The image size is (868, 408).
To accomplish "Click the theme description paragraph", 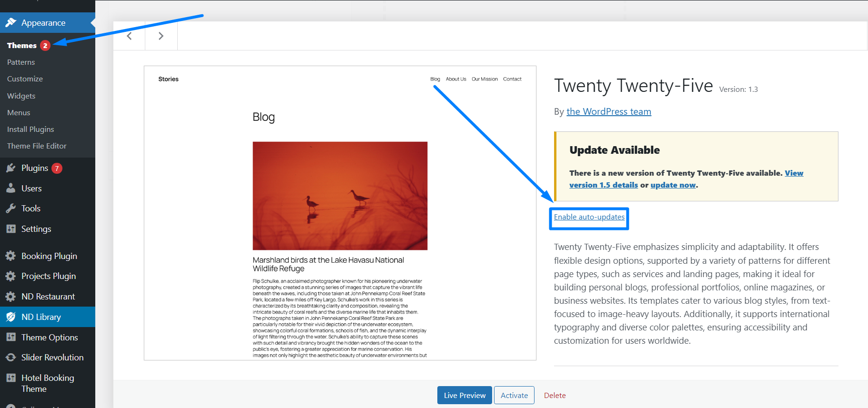I will 692,294.
